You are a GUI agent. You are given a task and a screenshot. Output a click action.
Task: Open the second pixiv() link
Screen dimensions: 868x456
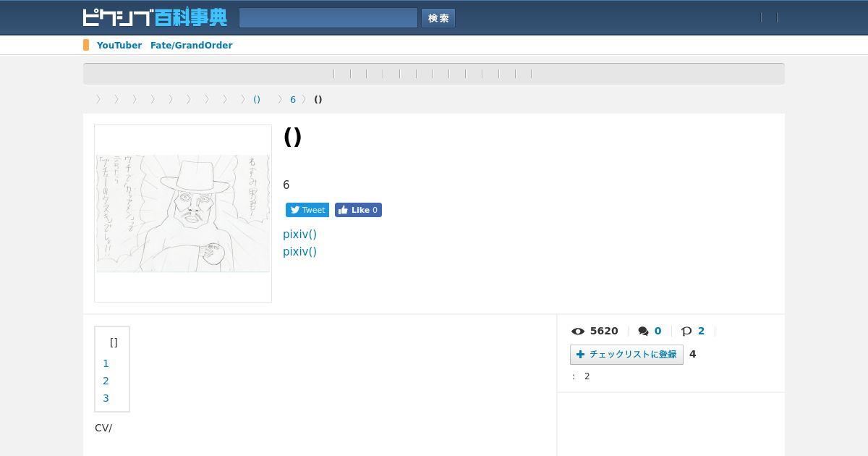299,252
